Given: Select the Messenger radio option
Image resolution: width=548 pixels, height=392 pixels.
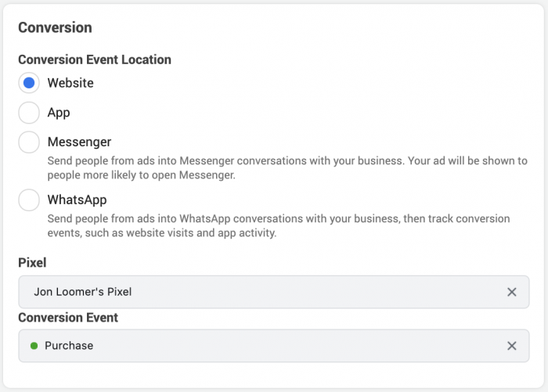Looking at the screenshot, I should click(x=29, y=142).
